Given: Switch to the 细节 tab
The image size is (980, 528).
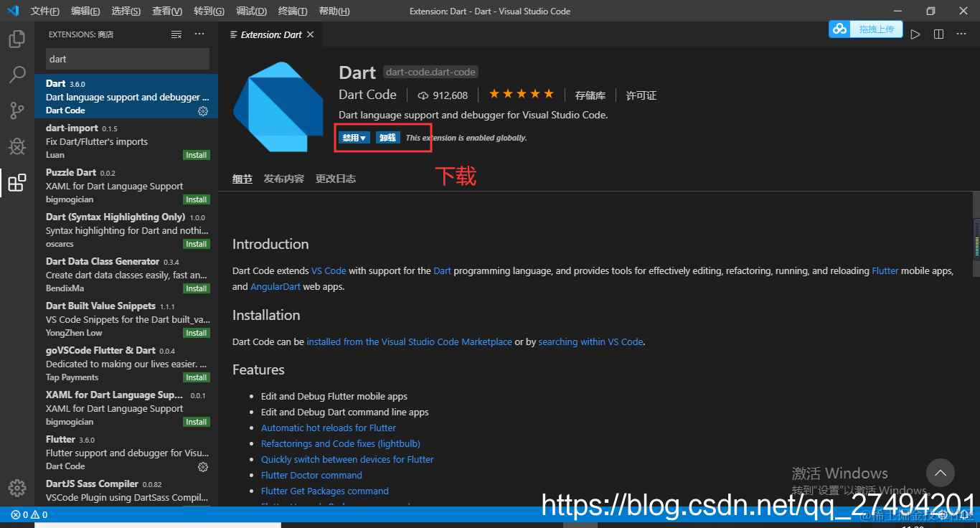Looking at the screenshot, I should click(242, 179).
